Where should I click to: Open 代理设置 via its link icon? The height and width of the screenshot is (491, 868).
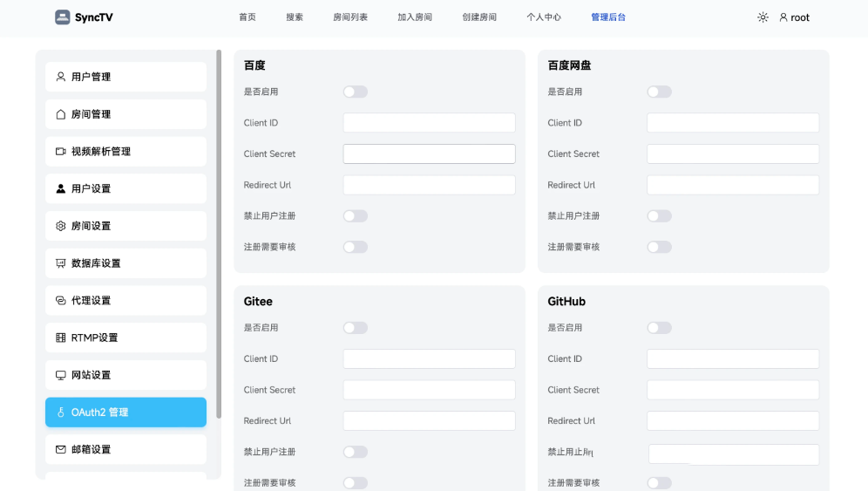pos(61,300)
